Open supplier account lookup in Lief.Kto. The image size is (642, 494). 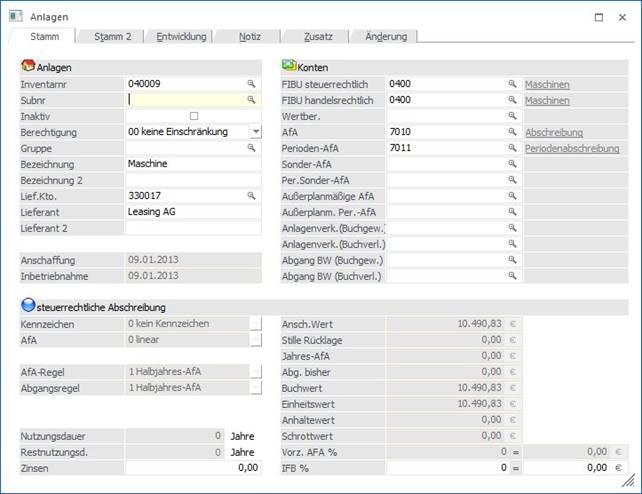252,196
